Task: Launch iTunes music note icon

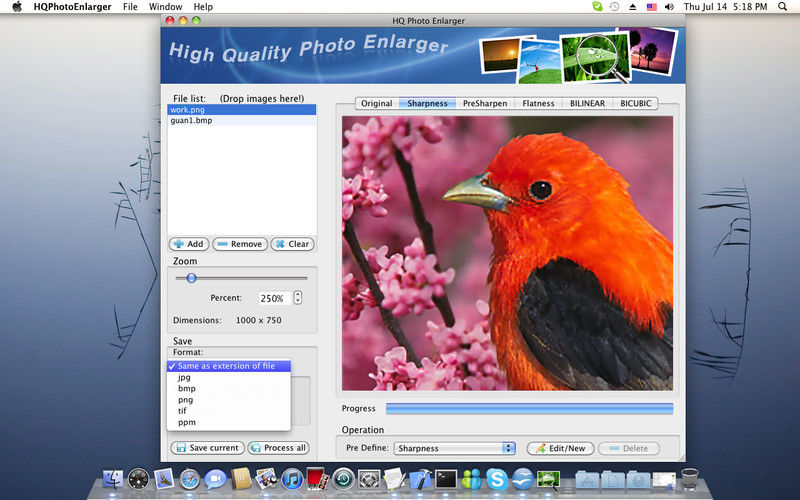Action: point(292,480)
